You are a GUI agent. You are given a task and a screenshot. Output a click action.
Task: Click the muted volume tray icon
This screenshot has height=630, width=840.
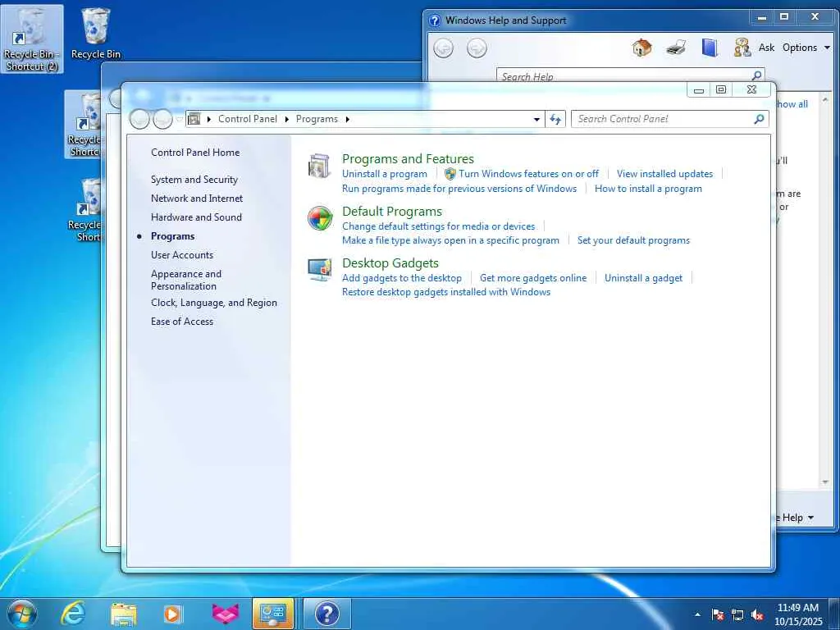click(757, 615)
